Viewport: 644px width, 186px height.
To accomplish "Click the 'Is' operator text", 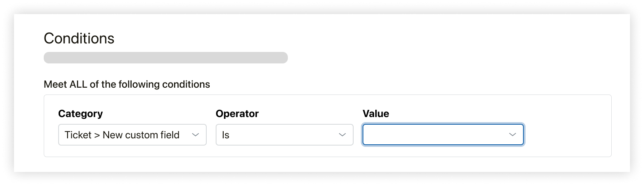I will 226,135.
